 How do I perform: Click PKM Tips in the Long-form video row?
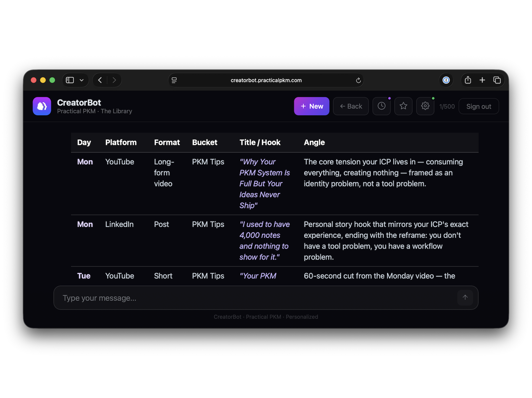coord(208,162)
